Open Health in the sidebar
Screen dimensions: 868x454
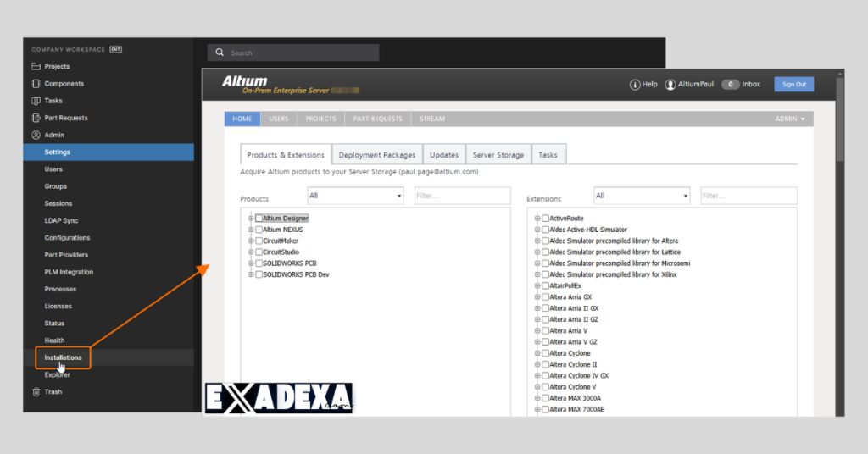pos(55,340)
